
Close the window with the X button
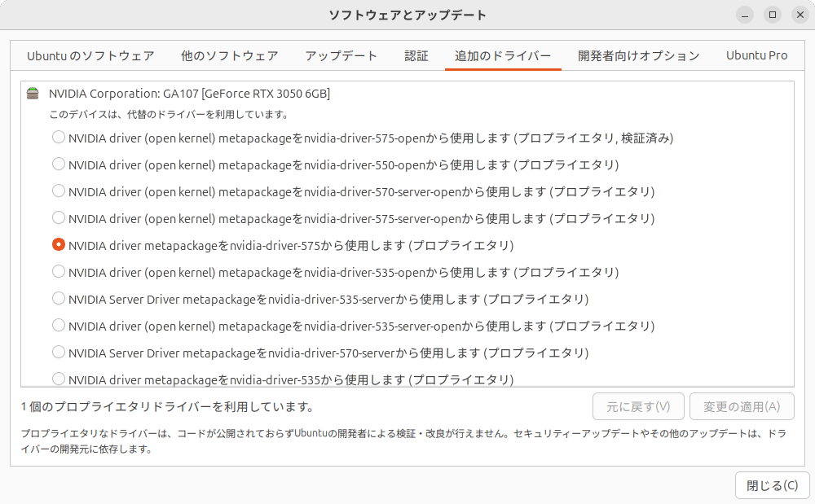click(800, 15)
